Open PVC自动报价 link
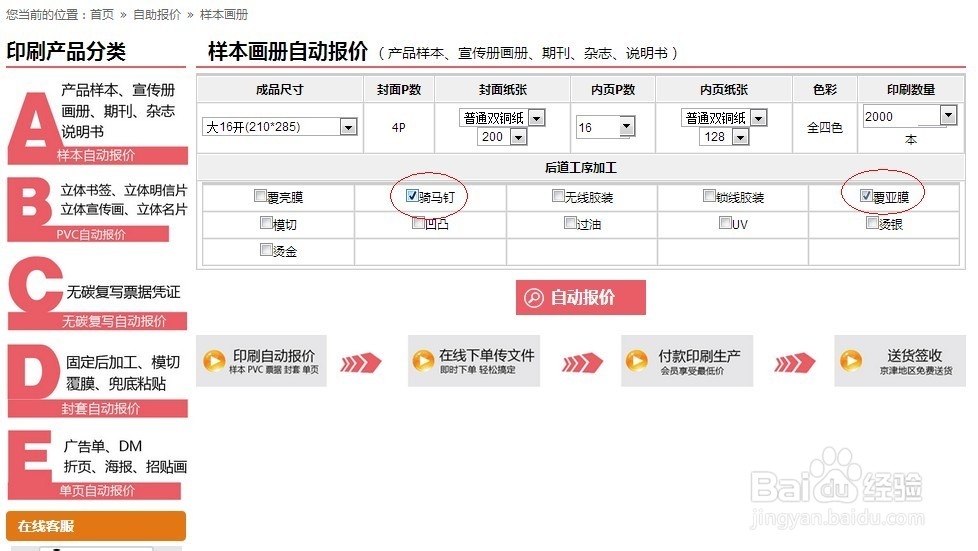978x551 pixels. tap(91, 235)
